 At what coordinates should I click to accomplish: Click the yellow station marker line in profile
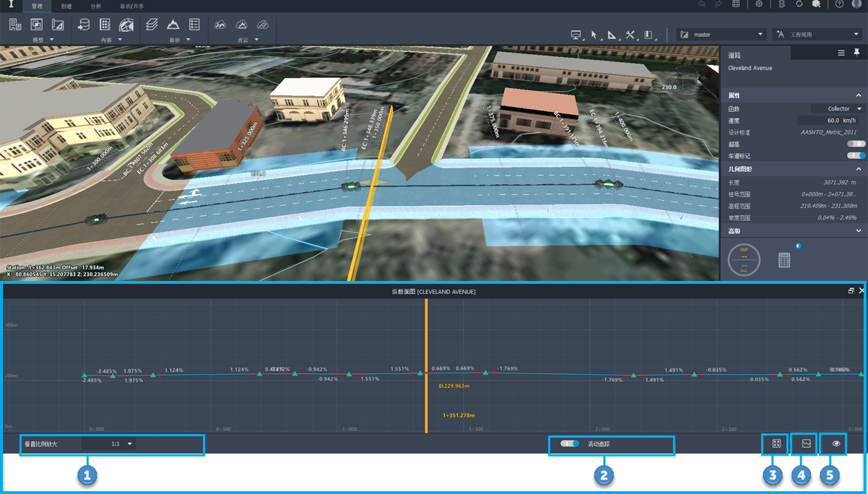tap(426, 365)
